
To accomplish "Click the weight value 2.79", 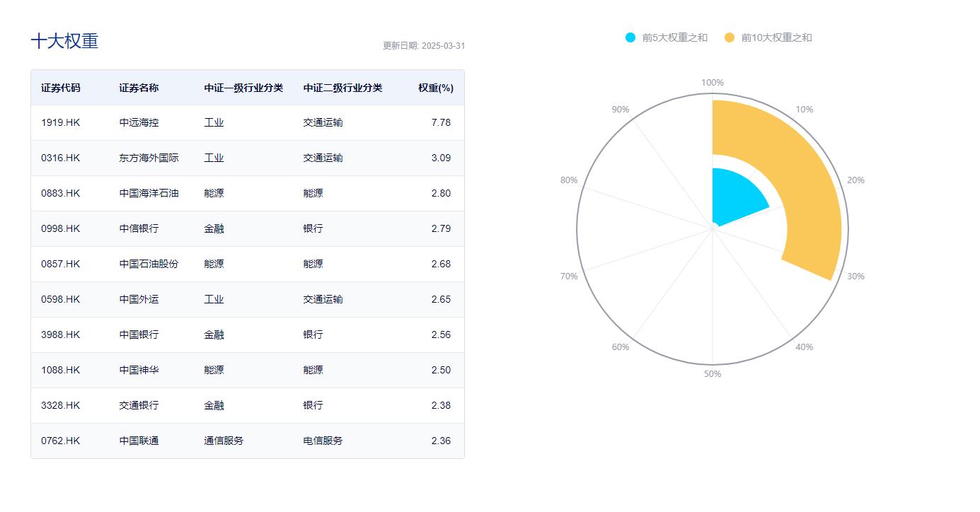I will tap(441, 228).
